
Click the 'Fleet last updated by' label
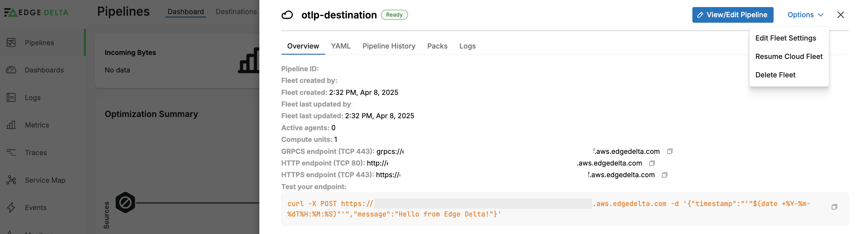pyautogui.click(x=316, y=104)
